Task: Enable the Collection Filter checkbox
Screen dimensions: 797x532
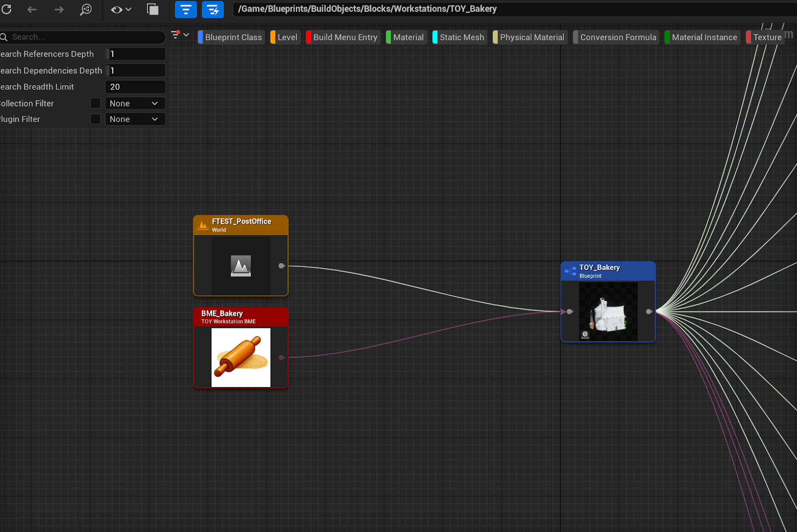Action: click(96, 103)
